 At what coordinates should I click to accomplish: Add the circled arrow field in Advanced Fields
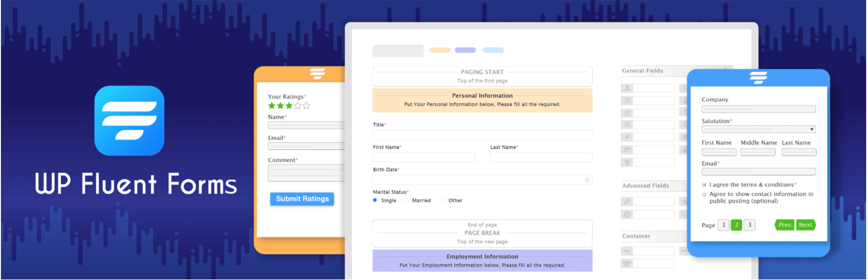click(648, 214)
